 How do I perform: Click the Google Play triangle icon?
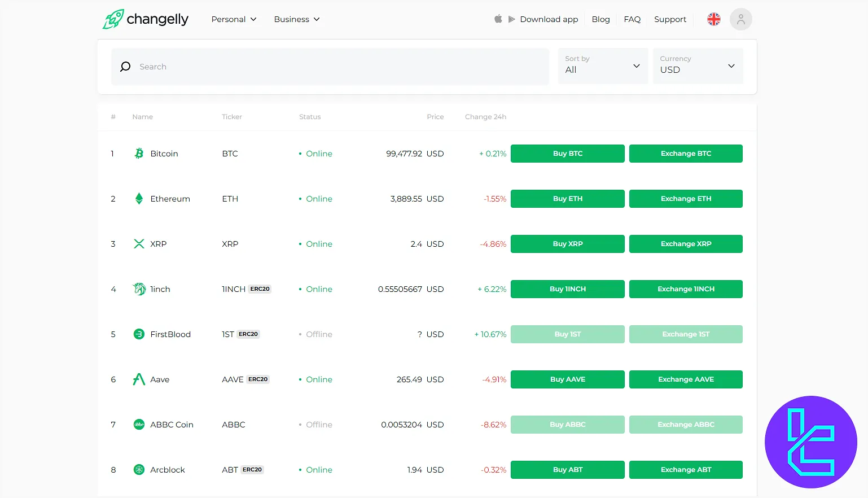511,19
